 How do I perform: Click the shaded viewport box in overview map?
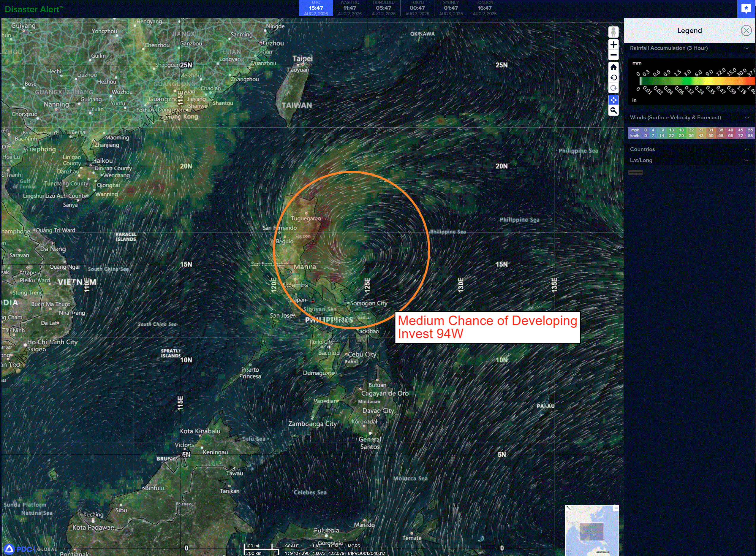coord(591,531)
